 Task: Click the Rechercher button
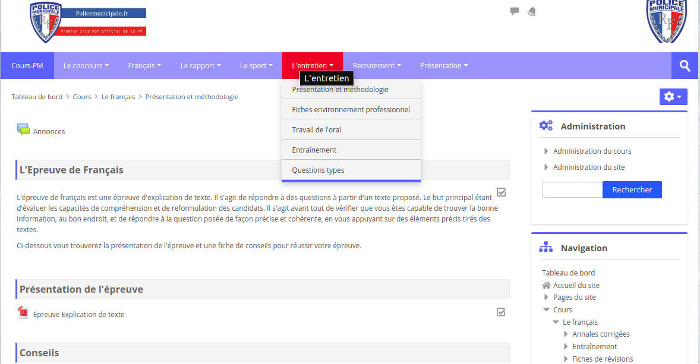click(632, 189)
